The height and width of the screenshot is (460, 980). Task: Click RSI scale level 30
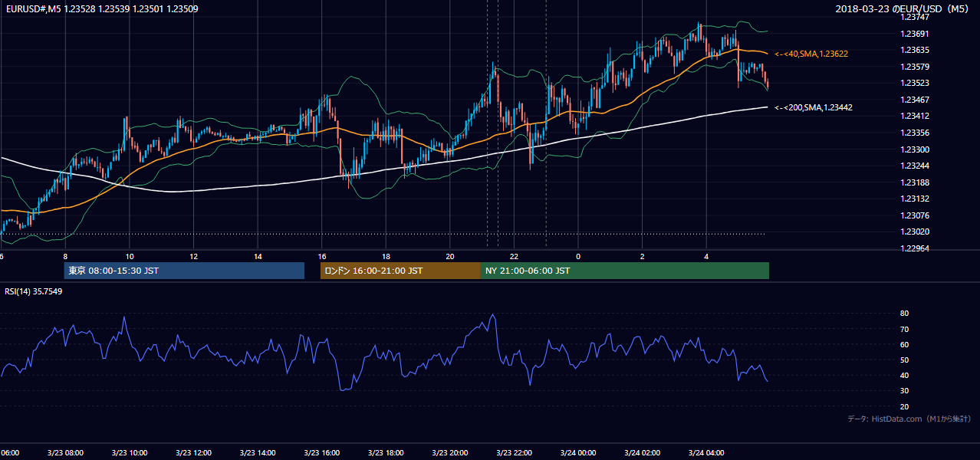click(904, 390)
